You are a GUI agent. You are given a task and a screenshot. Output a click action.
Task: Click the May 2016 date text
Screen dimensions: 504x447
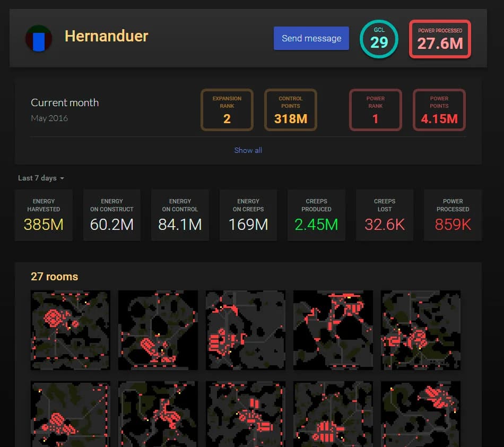[x=49, y=118]
